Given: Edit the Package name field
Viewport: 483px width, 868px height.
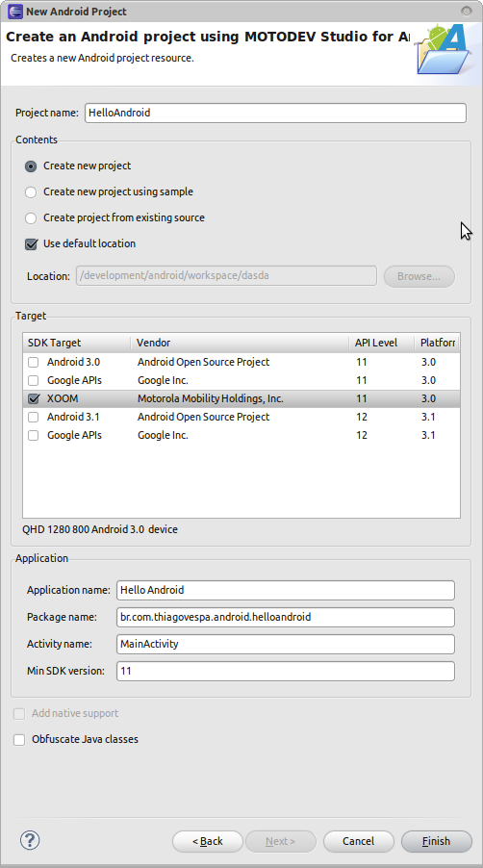Looking at the screenshot, I should point(286,617).
